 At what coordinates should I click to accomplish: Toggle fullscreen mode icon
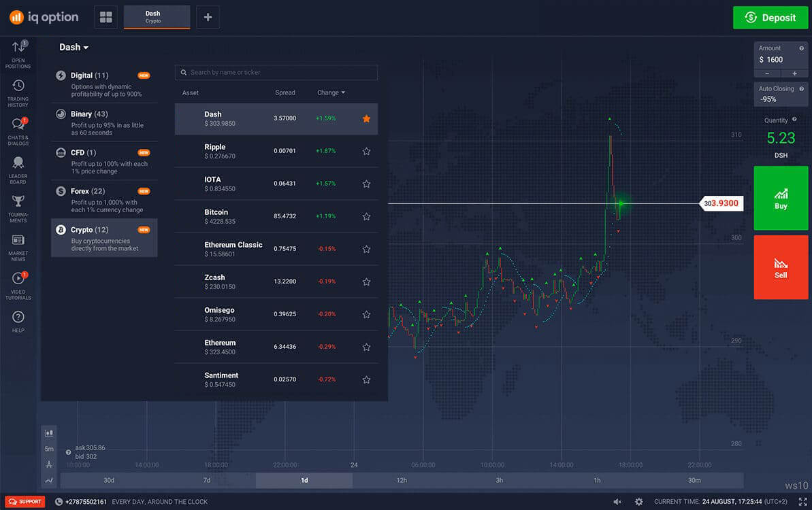point(802,502)
